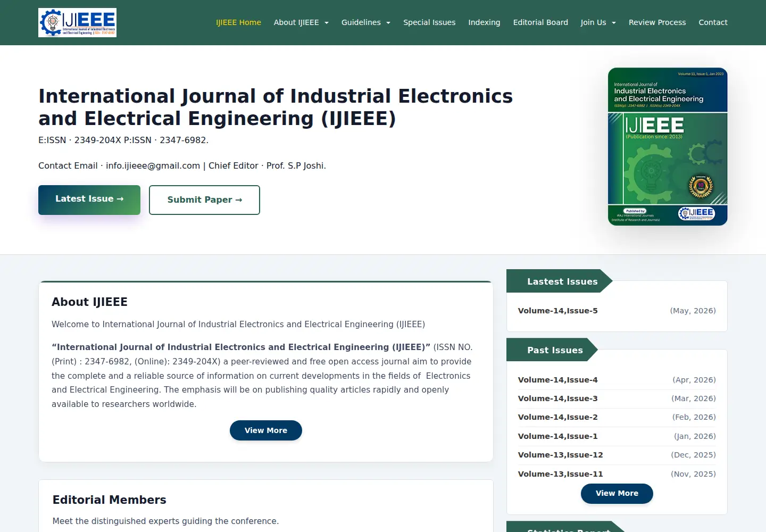Open Volume-13, Issue-12 from Past Issues
This screenshot has width=766, height=532.
(x=561, y=455)
